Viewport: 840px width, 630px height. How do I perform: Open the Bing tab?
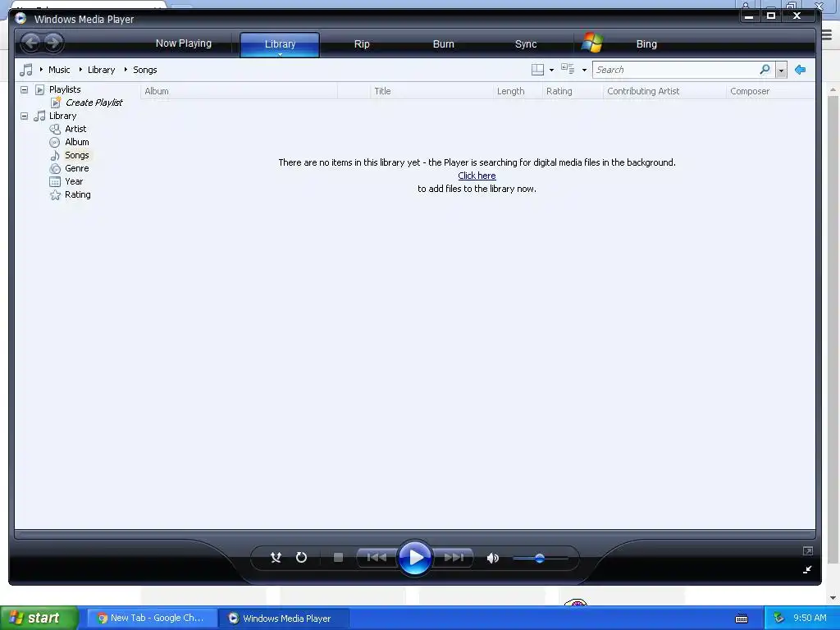tap(646, 44)
